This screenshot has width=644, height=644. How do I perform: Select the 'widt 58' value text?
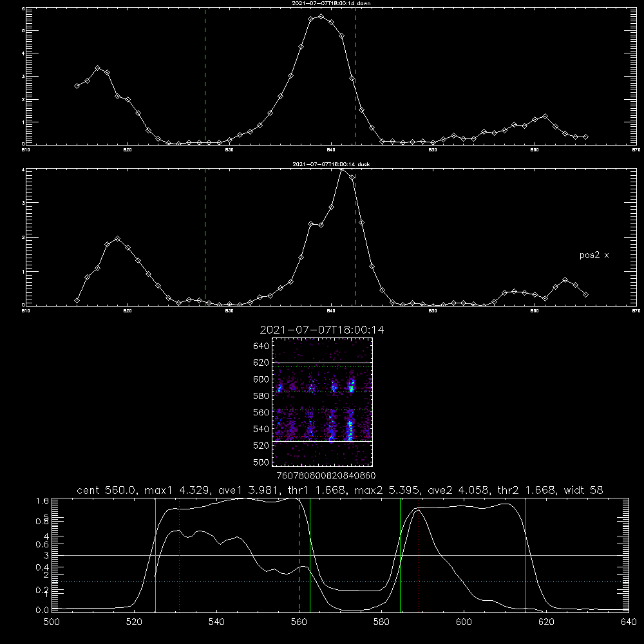(x=583, y=490)
